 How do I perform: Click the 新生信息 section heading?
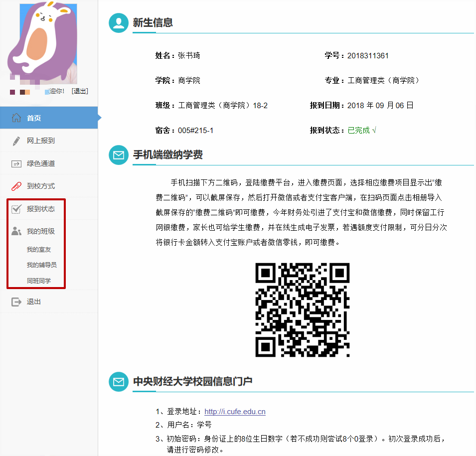[x=153, y=23]
